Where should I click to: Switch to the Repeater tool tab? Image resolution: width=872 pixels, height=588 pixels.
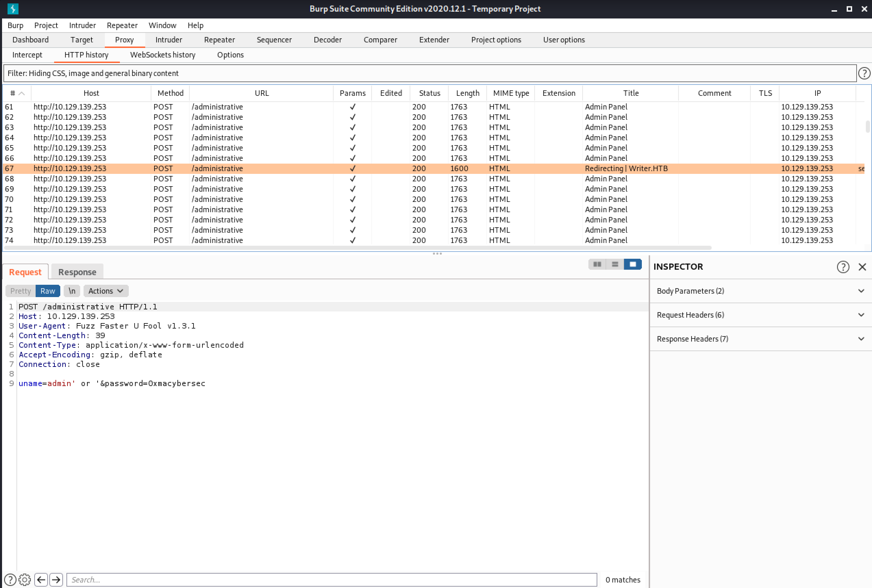point(220,40)
